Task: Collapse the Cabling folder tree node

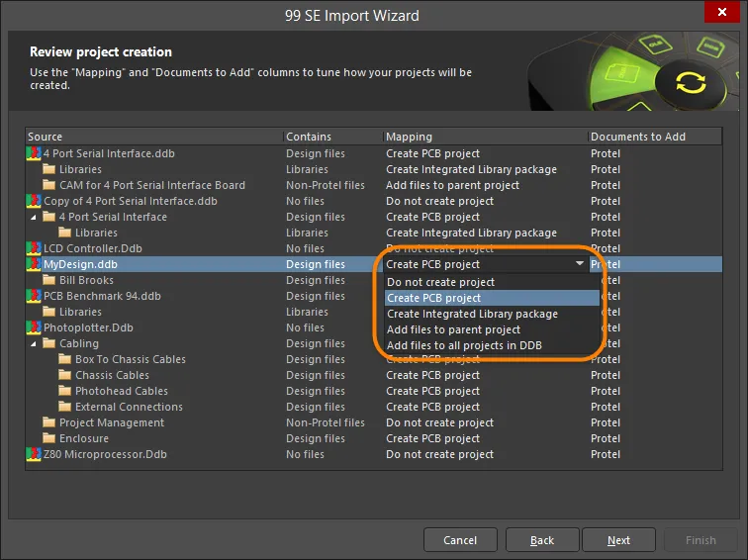Action: point(33,344)
